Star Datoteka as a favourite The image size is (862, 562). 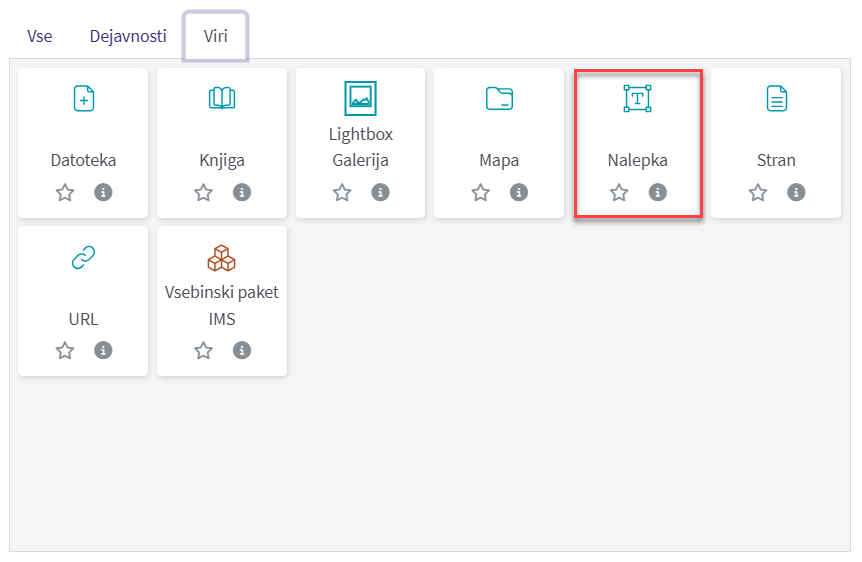[65, 193]
